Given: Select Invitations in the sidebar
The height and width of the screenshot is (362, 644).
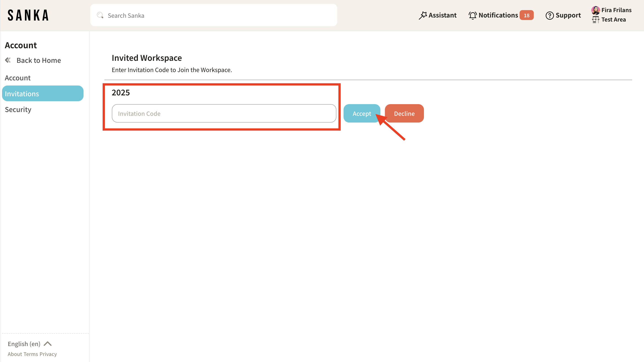Looking at the screenshot, I should (42, 94).
